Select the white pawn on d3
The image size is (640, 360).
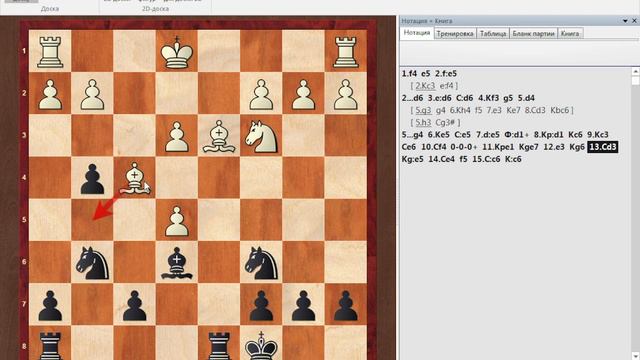[x=177, y=137]
